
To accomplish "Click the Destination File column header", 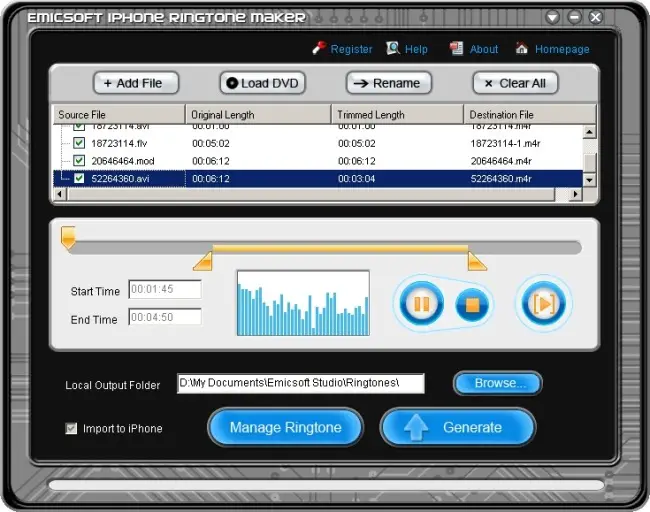I will click(530, 114).
